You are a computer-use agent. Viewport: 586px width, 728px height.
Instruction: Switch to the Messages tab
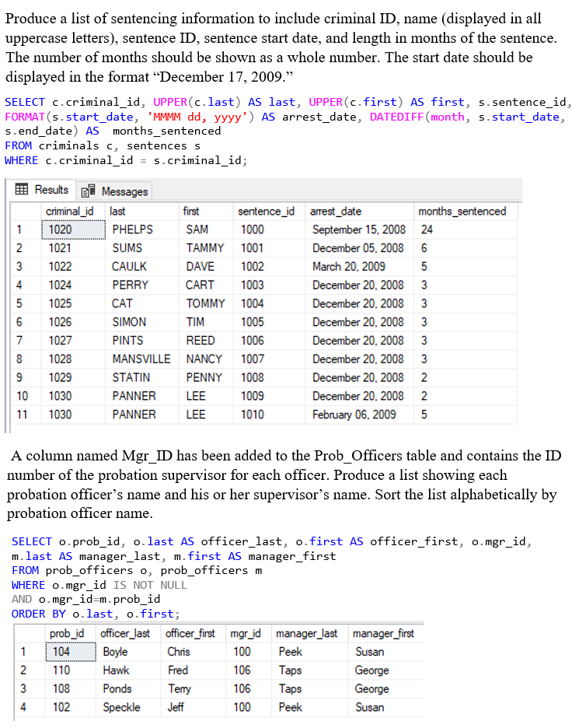[x=124, y=191]
